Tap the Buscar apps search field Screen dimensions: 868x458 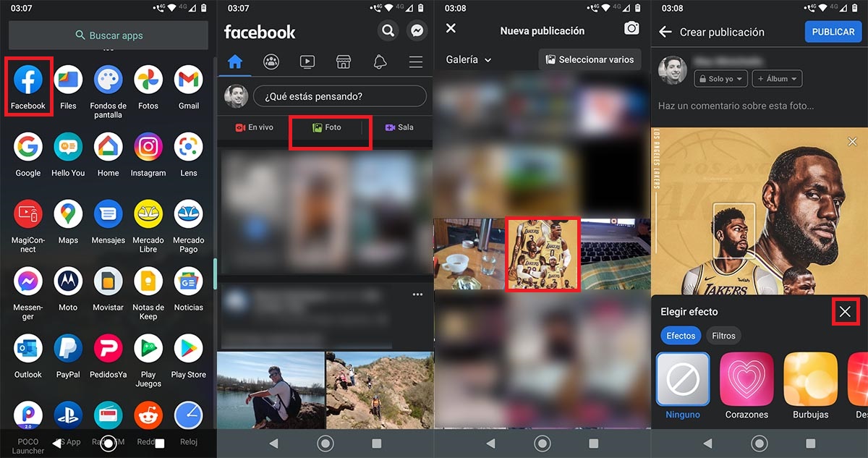tap(109, 35)
